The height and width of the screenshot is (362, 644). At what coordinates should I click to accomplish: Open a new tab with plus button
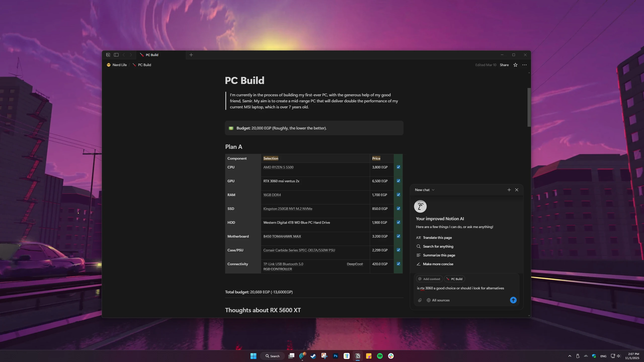[191, 55]
